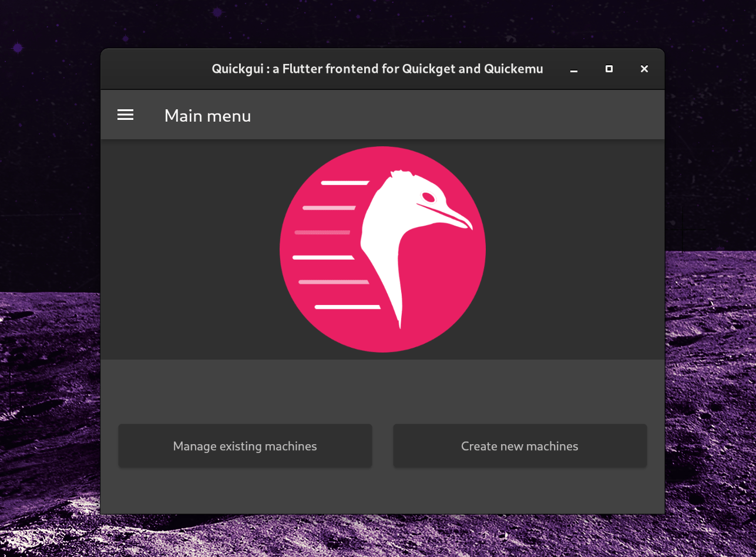Open the hamburger navigation menu
Viewport: 756px width, 557px height.
125,115
